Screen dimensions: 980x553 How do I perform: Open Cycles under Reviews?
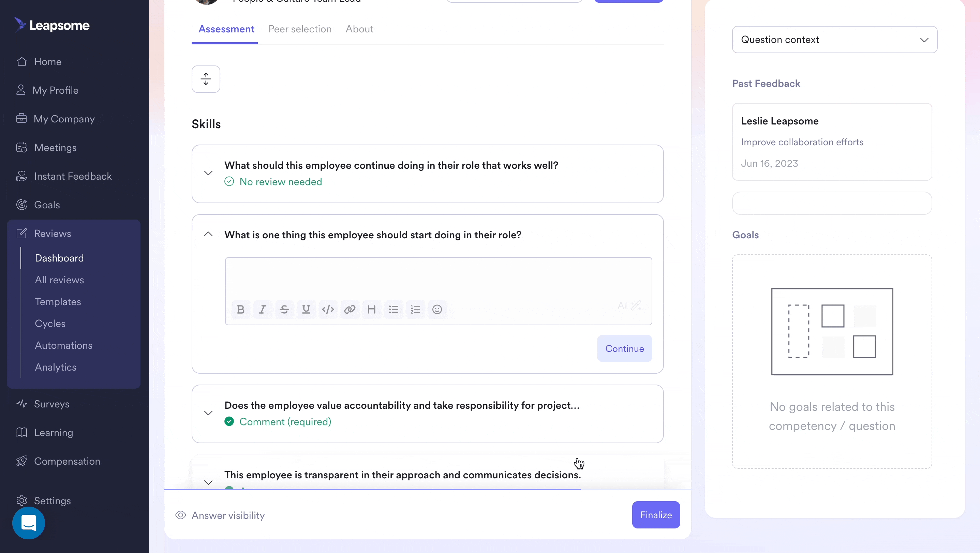pos(50,323)
